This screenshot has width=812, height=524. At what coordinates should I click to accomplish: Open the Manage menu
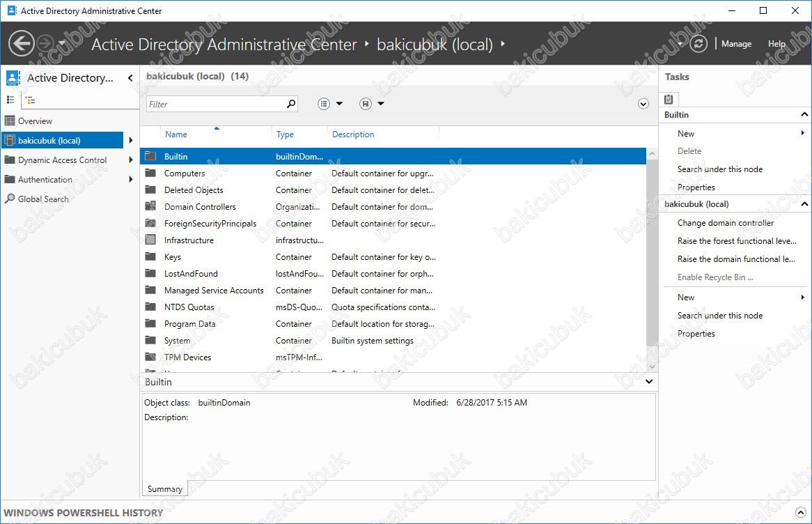736,44
